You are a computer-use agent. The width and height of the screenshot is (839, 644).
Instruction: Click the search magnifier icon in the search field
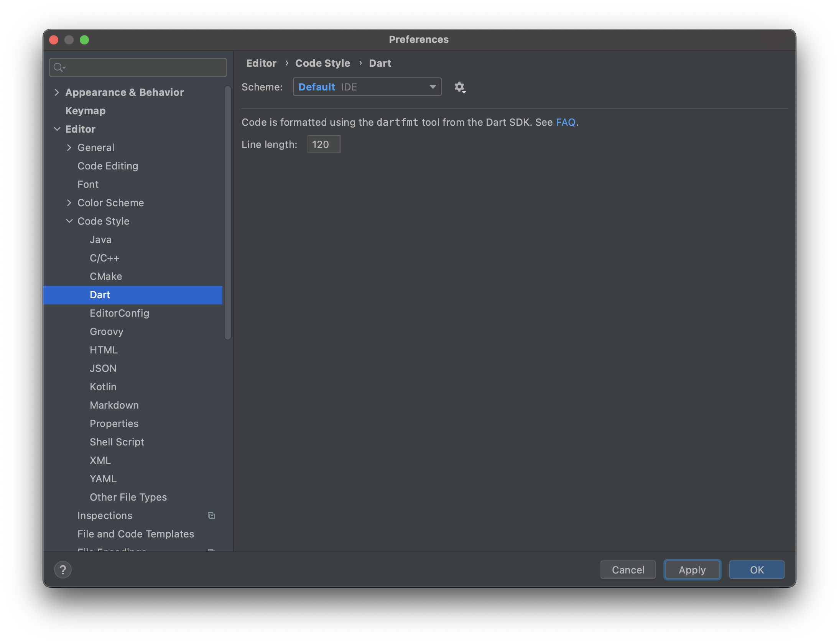(59, 67)
